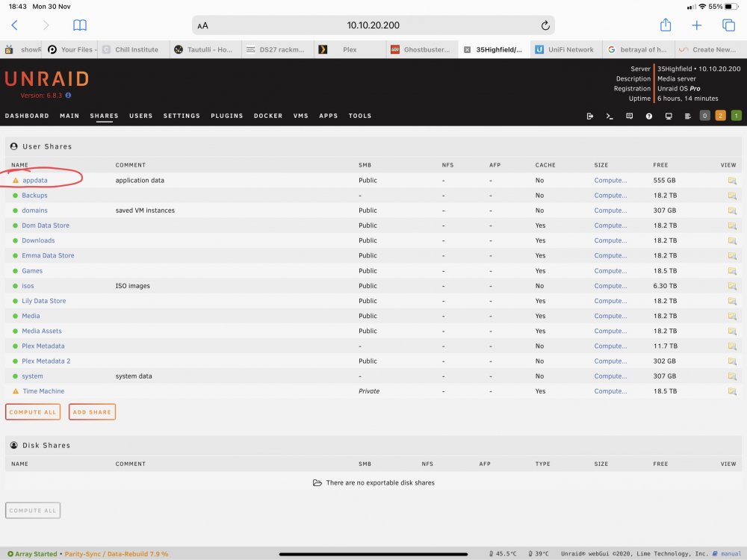Screen dimensions: 747x560
Task: Click Parity-Sync / Data-Rebuild 7.9 % status
Action: pos(117,554)
